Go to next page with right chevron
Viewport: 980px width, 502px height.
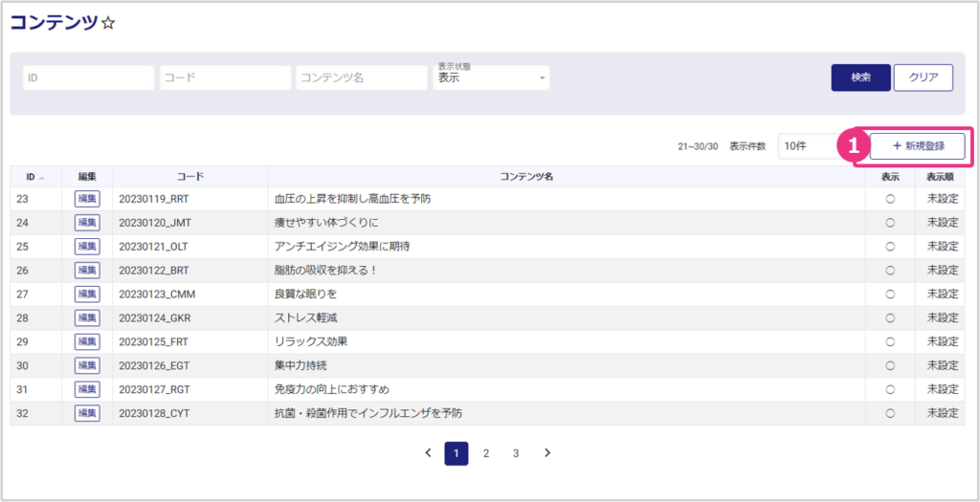(546, 453)
